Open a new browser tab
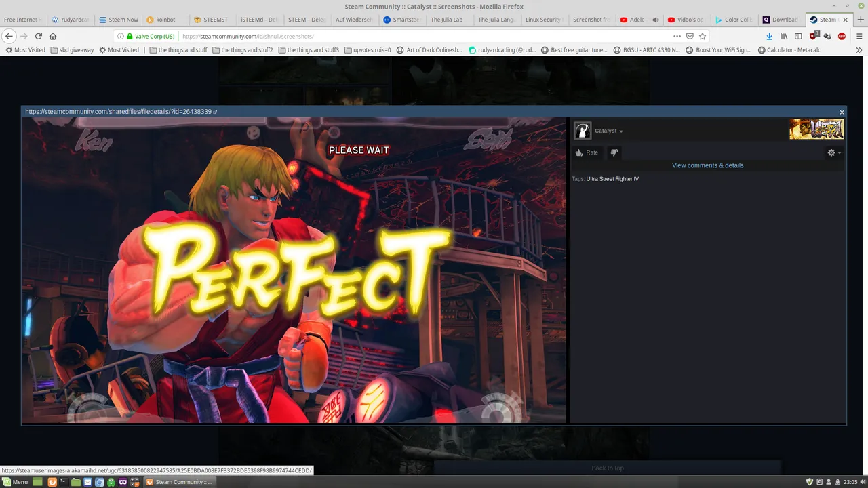This screenshot has height=488, width=868. pyautogui.click(x=861, y=20)
